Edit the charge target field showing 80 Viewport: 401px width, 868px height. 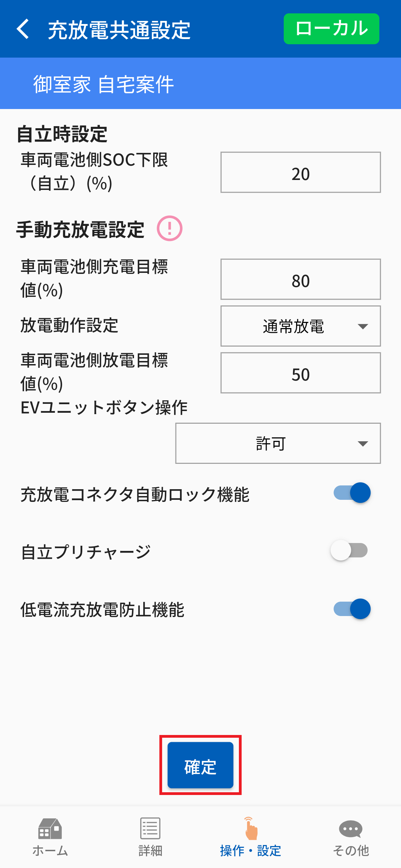coord(301,279)
